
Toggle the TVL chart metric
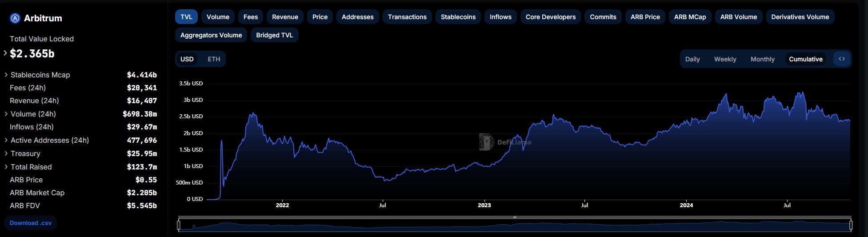click(x=186, y=17)
